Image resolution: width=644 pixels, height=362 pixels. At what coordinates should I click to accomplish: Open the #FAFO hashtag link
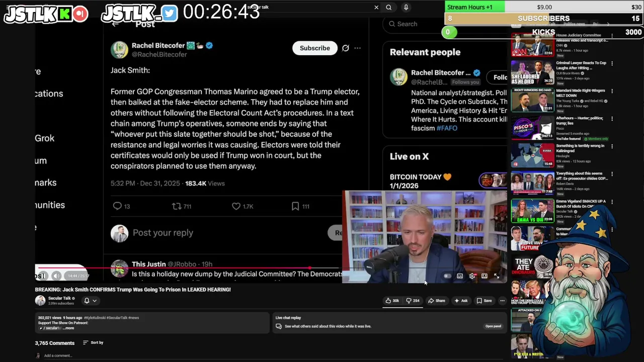click(x=447, y=128)
